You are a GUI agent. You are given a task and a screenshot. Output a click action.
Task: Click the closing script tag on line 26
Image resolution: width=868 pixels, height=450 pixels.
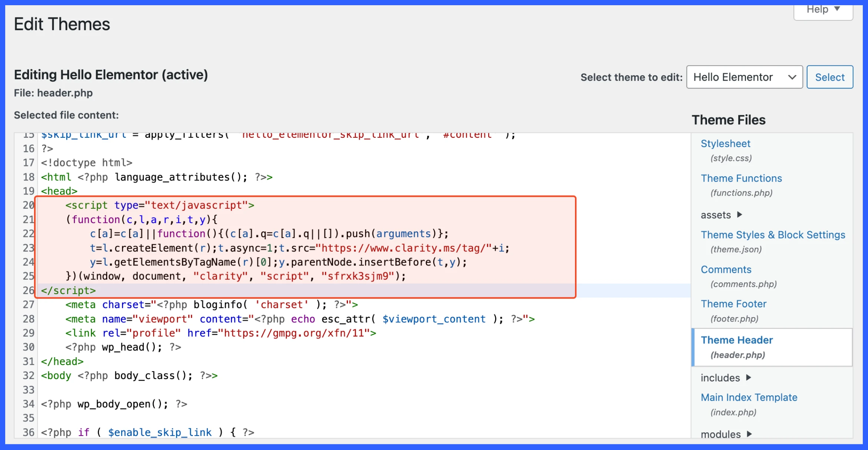coord(68,291)
